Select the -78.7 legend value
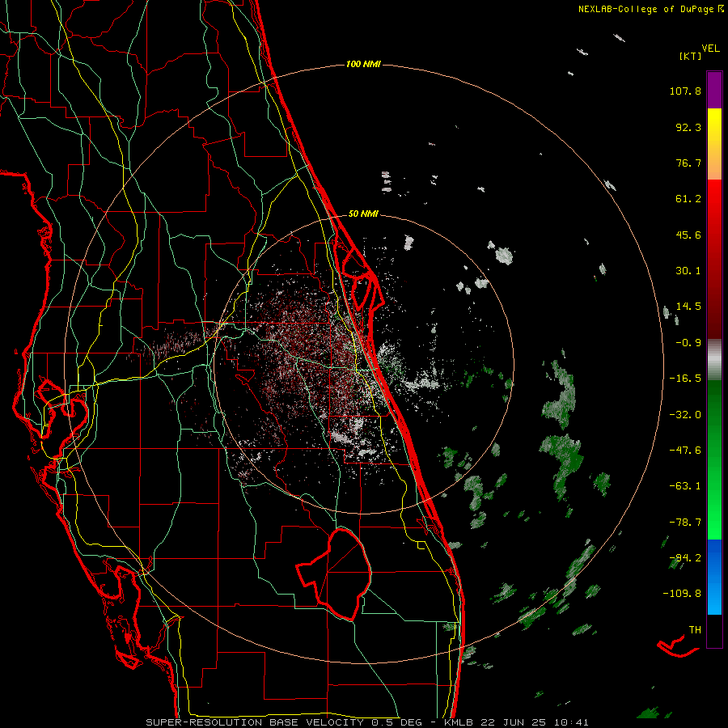 click(x=685, y=523)
